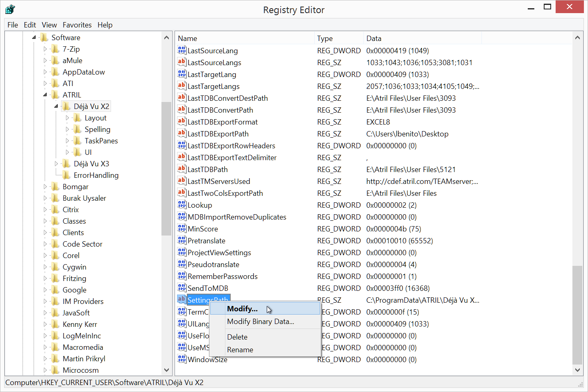The width and height of the screenshot is (588, 392).
Task: Click the DWORD icon beside LastTargetLang
Action: tap(182, 74)
